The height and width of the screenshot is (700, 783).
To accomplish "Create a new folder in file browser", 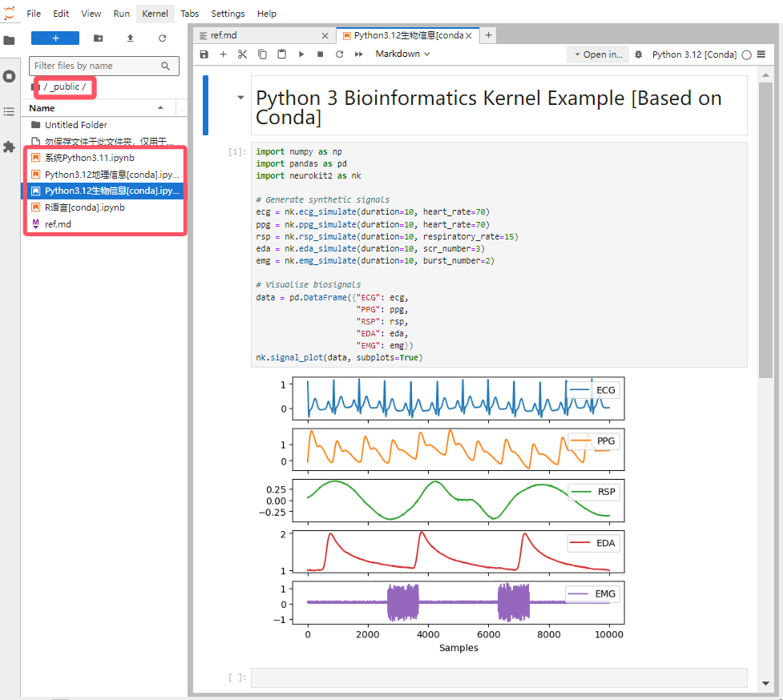I will pyautogui.click(x=99, y=38).
